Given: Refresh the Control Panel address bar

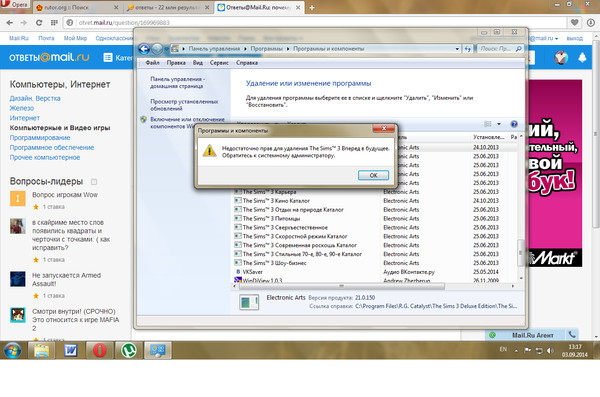Looking at the screenshot, I should point(468,49).
